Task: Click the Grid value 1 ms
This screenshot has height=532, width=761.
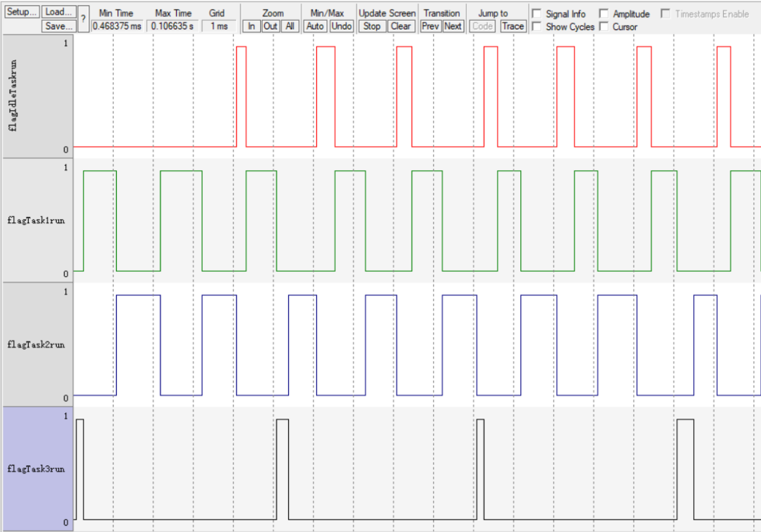Action: tap(219, 26)
